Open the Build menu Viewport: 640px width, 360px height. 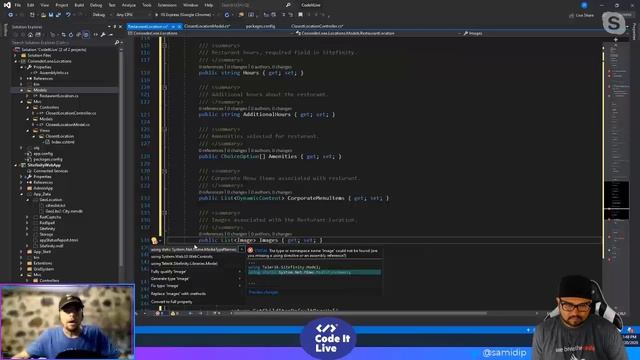click(x=79, y=5)
